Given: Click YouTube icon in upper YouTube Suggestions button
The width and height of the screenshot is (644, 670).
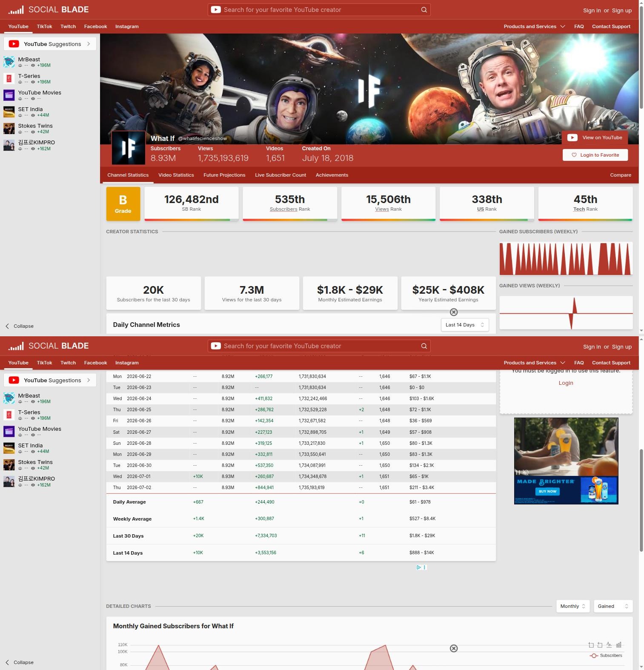Looking at the screenshot, I should click(x=14, y=44).
